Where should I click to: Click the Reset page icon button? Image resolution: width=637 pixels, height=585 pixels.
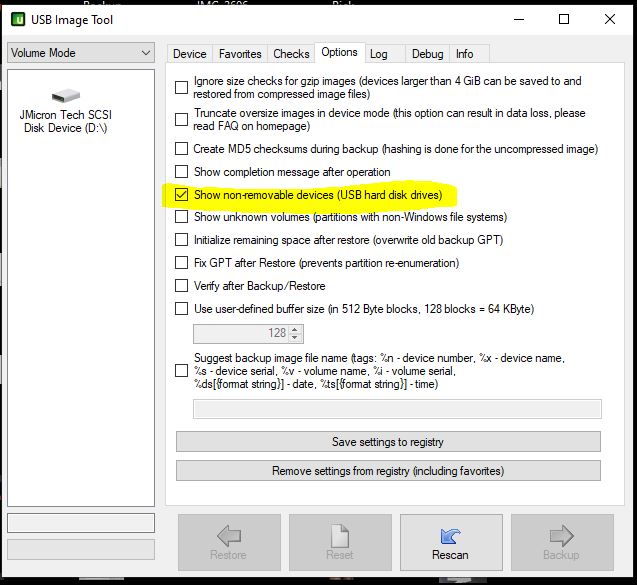pos(340,542)
